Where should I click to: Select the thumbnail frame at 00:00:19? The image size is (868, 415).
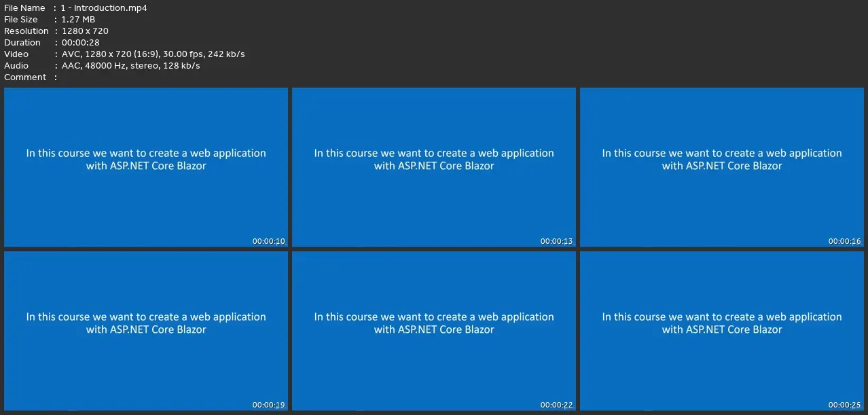coord(146,331)
